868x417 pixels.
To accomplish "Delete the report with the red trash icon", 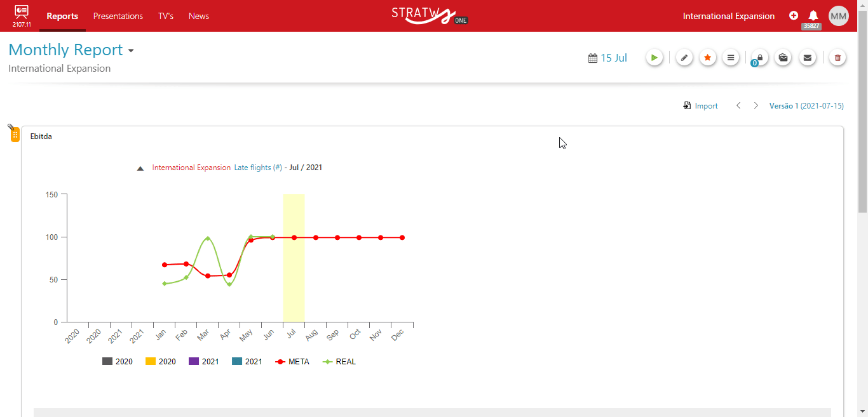I will click(837, 58).
